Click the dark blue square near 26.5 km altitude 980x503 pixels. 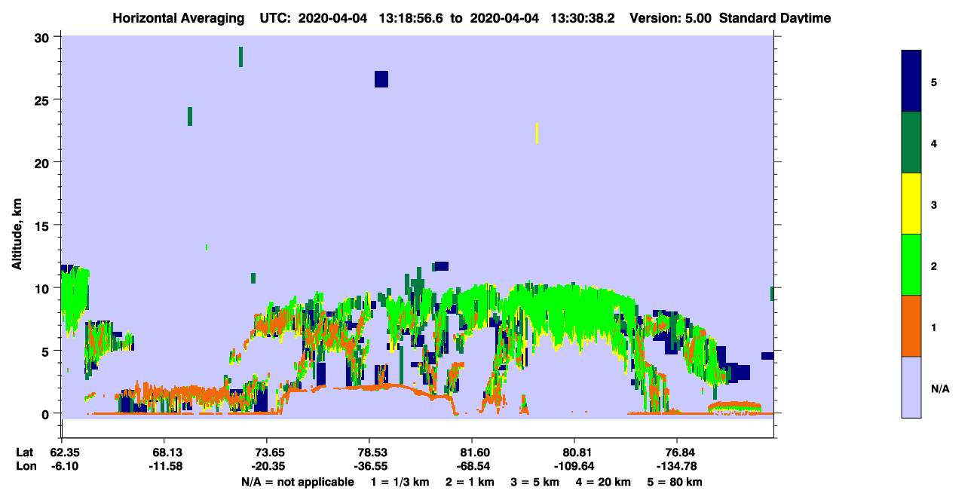pos(381,79)
